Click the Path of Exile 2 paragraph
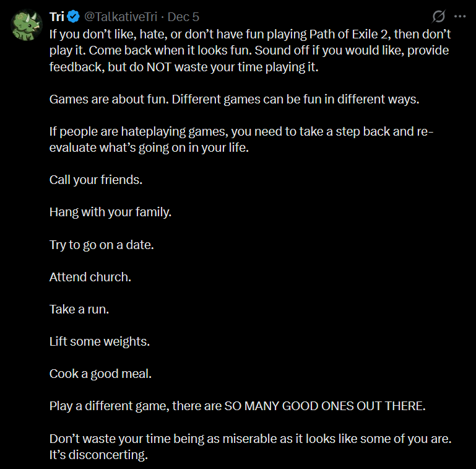 [250, 50]
